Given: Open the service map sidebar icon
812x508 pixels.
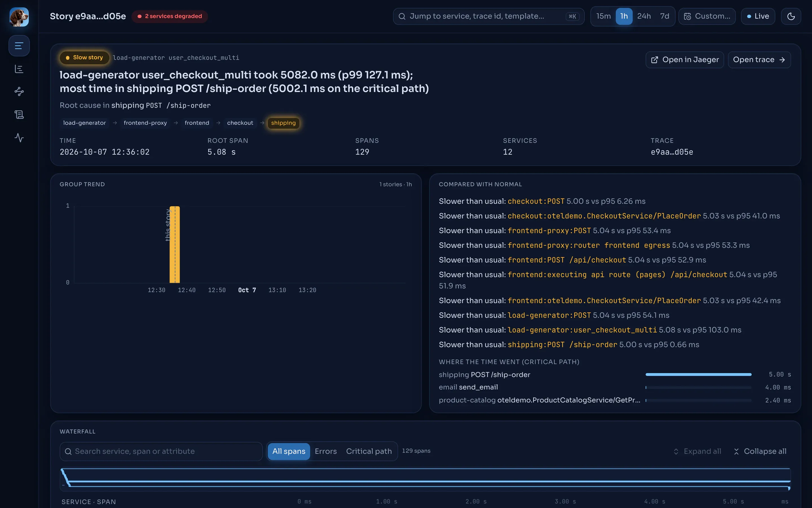Looking at the screenshot, I should pyautogui.click(x=19, y=91).
